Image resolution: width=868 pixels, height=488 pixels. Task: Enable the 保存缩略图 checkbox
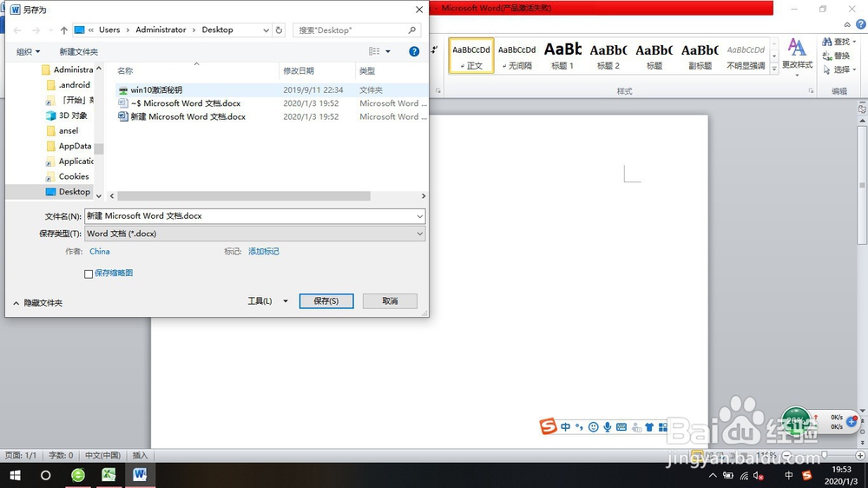click(x=89, y=274)
